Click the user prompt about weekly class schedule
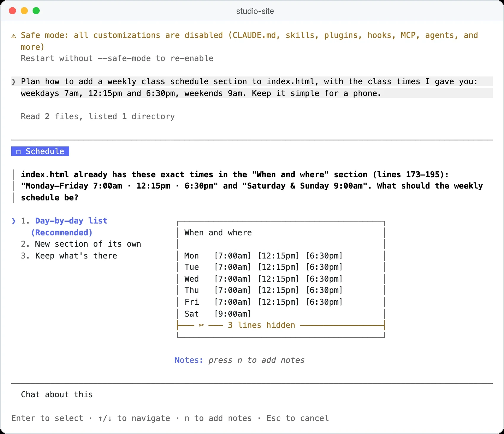Viewport: 504px width, 434px height. (252, 87)
